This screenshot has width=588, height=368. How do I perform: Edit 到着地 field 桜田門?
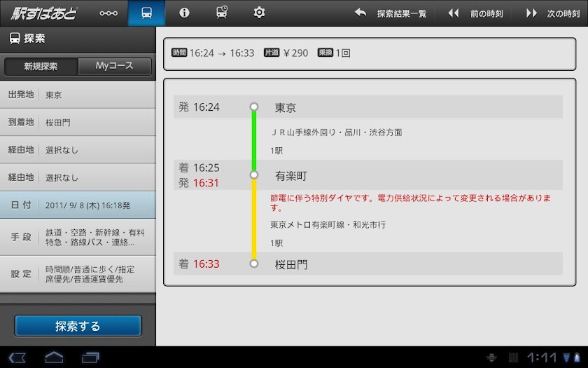[78, 123]
